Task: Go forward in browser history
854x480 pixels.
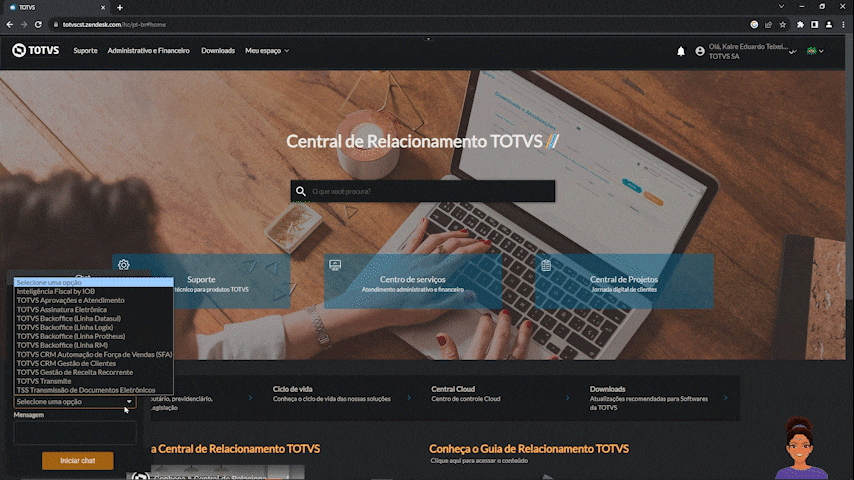Action: pos(24,25)
